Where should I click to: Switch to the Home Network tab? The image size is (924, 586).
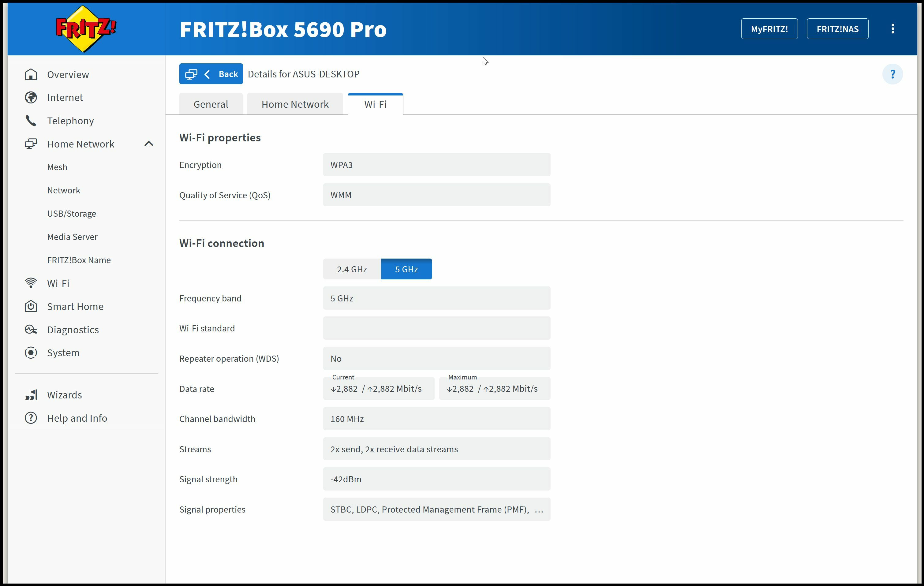coord(295,104)
